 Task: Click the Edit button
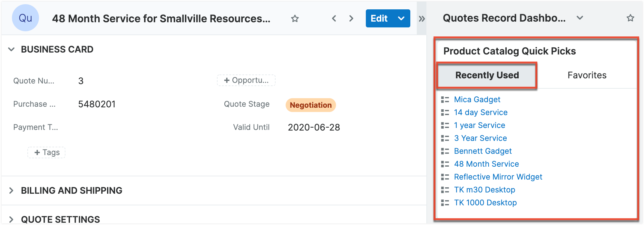point(379,18)
